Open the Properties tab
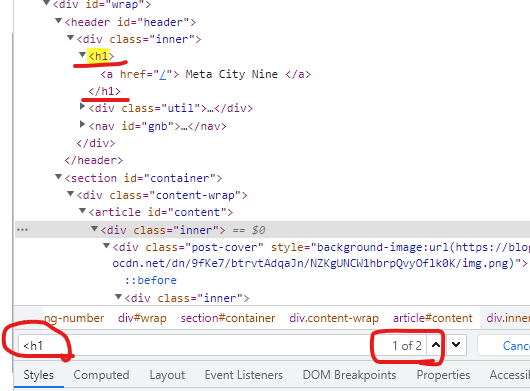 pos(443,375)
